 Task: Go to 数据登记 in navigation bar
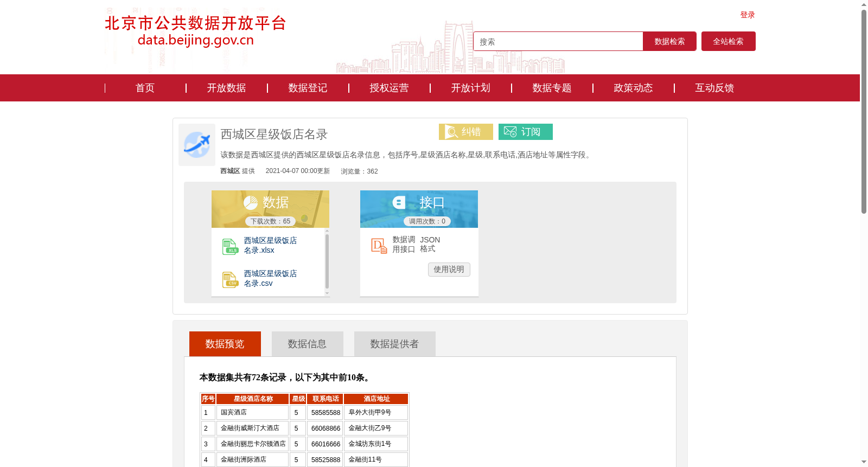tap(308, 88)
